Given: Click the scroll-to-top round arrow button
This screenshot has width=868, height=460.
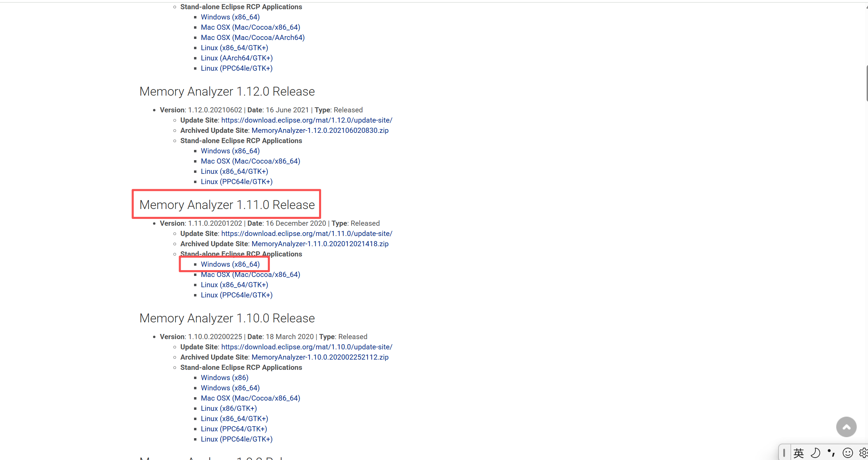Looking at the screenshot, I should click(846, 427).
